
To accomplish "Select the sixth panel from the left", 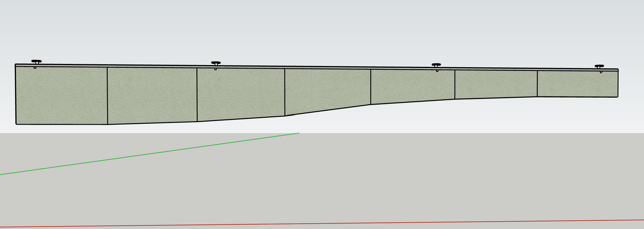I will [496, 85].
